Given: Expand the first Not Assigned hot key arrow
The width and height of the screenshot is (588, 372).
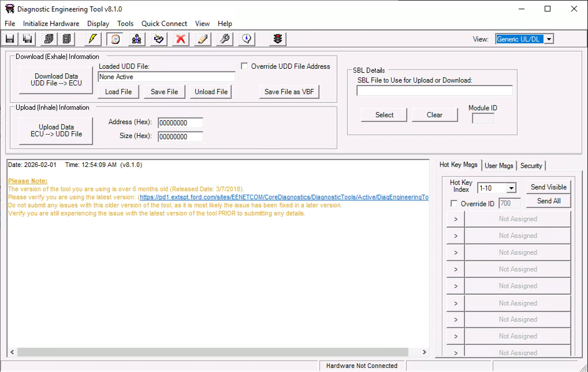Looking at the screenshot, I should click(455, 219).
